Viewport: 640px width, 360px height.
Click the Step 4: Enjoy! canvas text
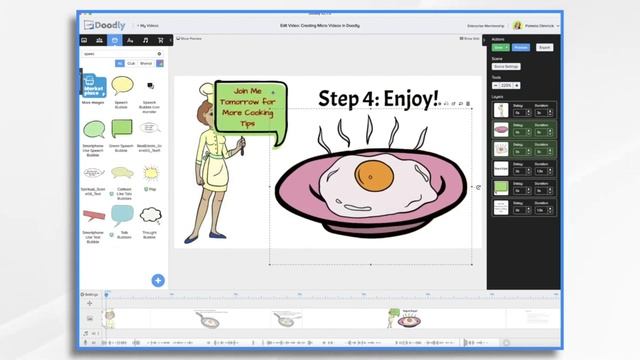[x=379, y=99]
